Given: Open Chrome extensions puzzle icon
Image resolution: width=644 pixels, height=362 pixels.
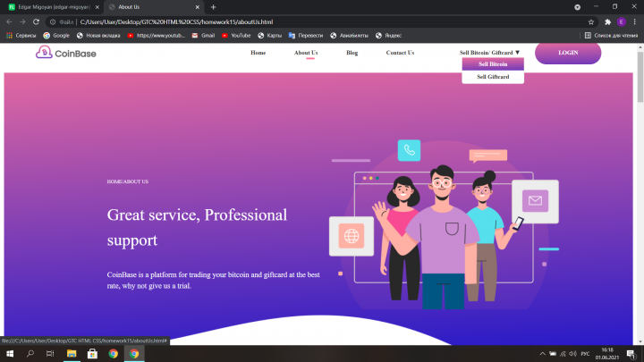Looking at the screenshot, I should pos(607,22).
